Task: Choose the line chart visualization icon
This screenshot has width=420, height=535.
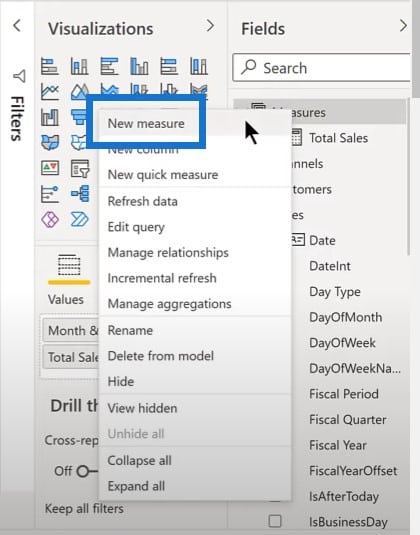Action: pyautogui.click(x=50, y=91)
